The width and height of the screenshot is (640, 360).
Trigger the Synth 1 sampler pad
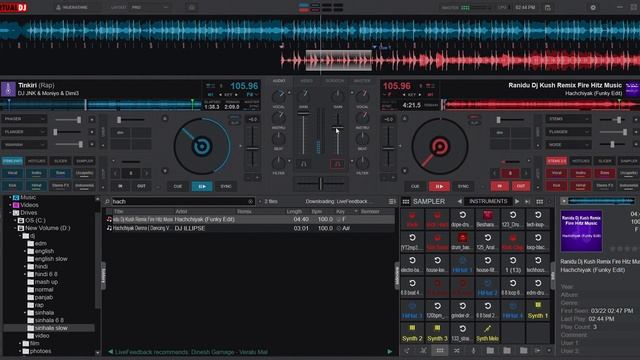click(538, 310)
